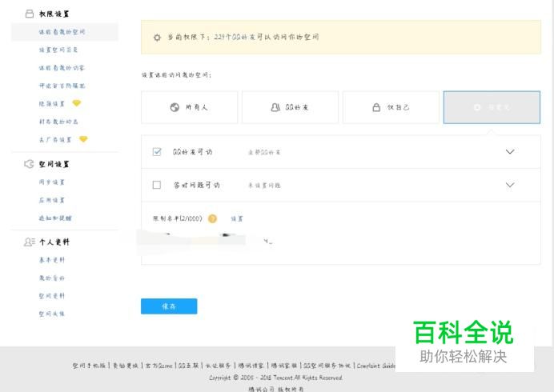Open 封存我的动态 sidebar item
This screenshot has height=392, width=554.
point(58,122)
